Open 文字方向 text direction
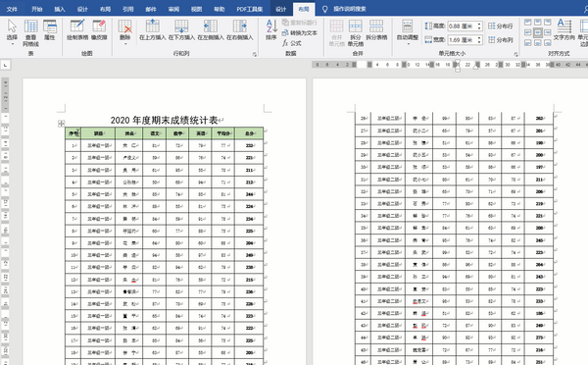 coord(563,29)
